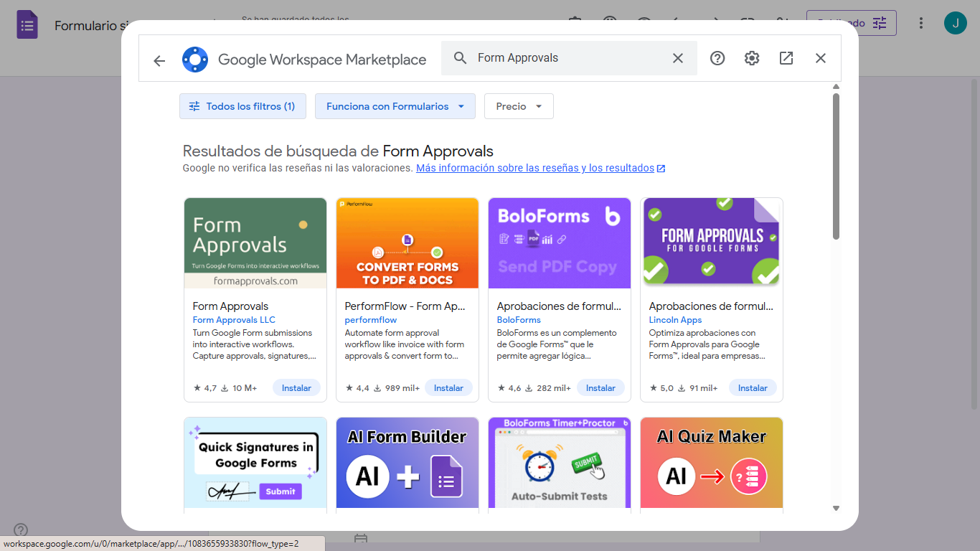Screen dimensions: 980x551
Task: Click the search magnifier icon
Action: tap(461, 58)
